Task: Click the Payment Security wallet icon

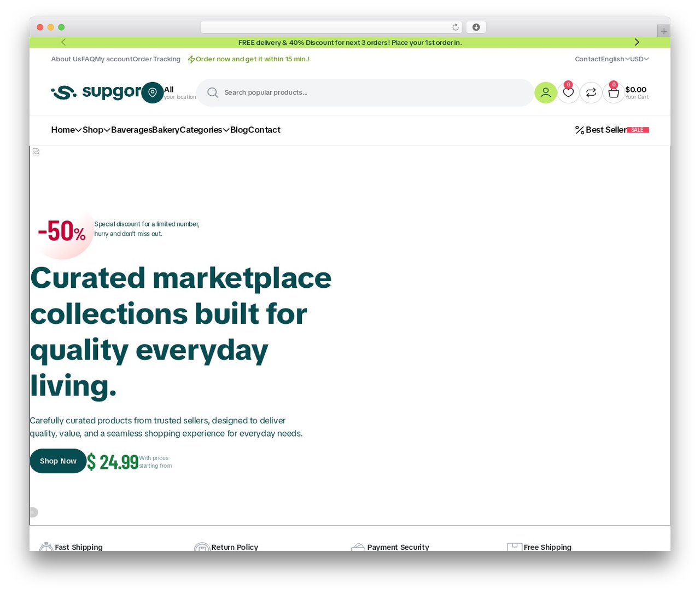Action: point(358,547)
